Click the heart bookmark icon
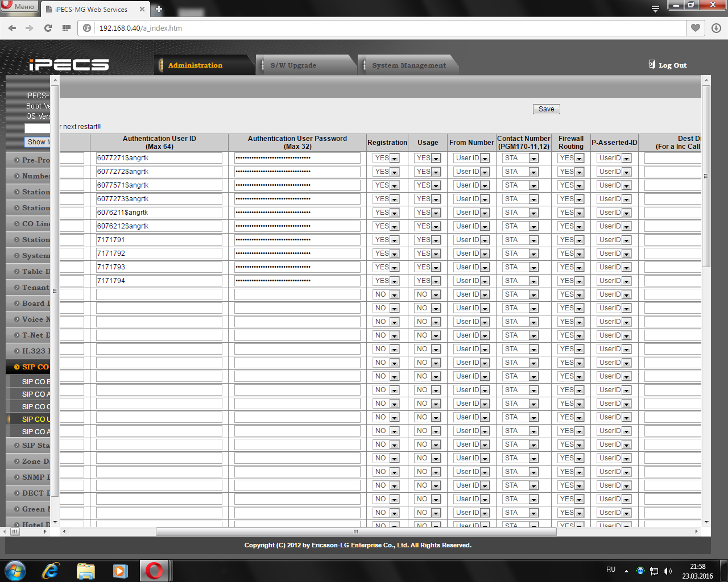 click(x=695, y=28)
